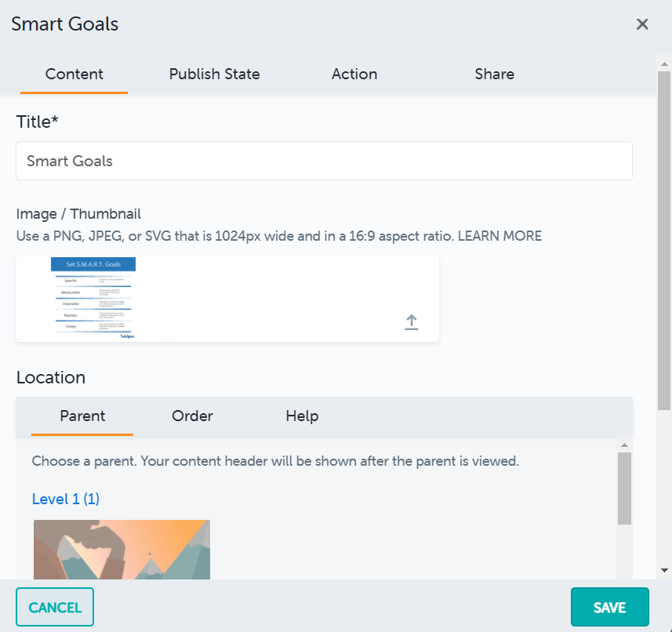Choose the mountain parent thumbnail
The height and width of the screenshot is (632, 672).
coord(122,549)
